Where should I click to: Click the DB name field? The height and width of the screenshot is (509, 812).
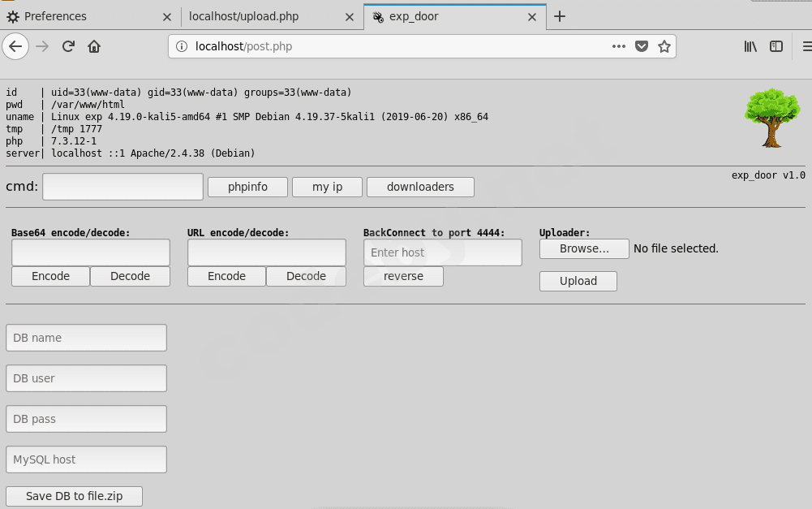[87, 338]
